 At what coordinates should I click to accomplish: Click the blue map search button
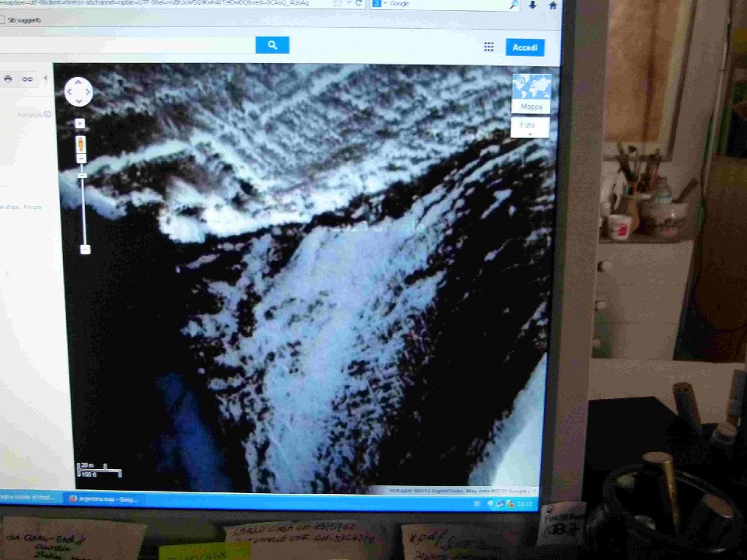click(272, 45)
